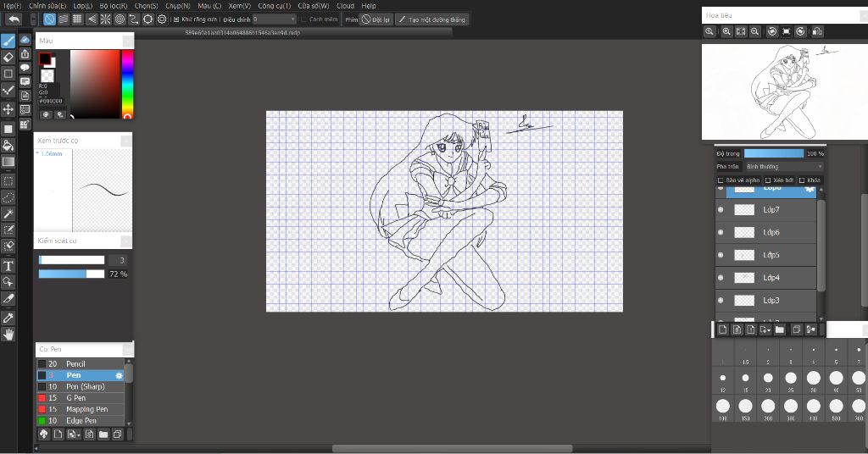Select the Magic Wand tool
Image resolution: width=868 pixels, height=454 pixels.
point(8,214)
